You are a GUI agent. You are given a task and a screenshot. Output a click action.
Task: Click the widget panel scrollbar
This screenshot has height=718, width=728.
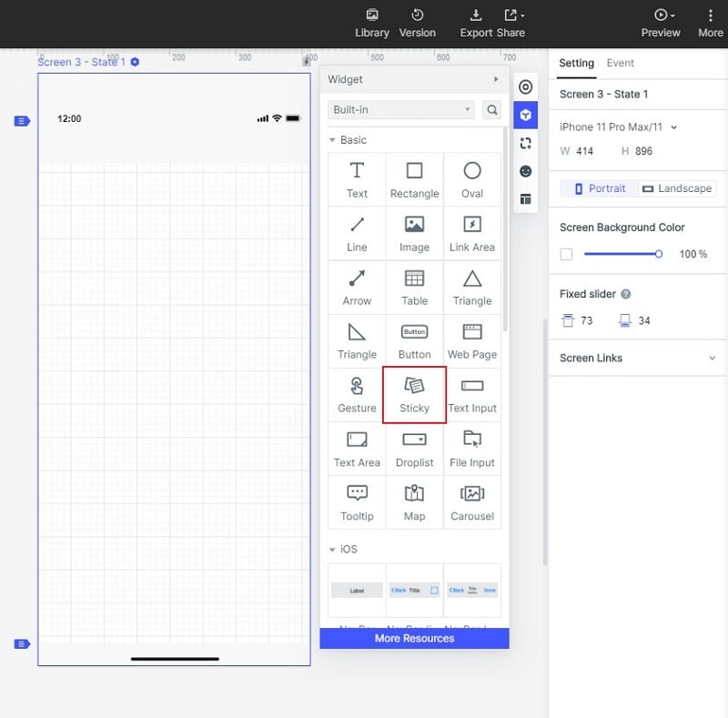(505, 229)
